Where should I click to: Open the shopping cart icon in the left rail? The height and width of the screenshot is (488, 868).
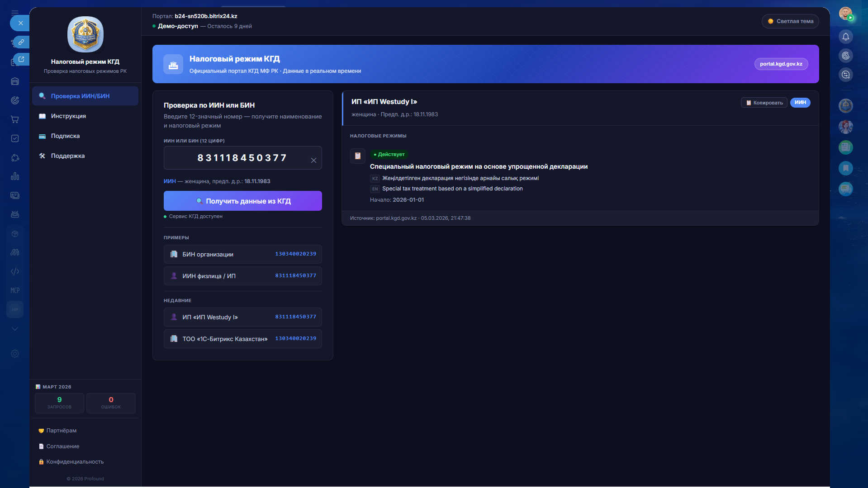coord(15,119)
